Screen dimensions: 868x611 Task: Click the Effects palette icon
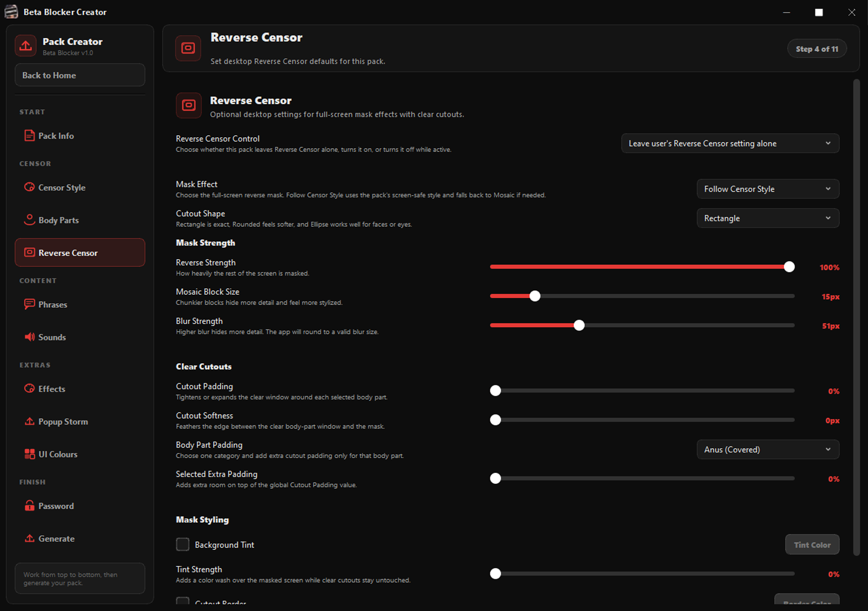(29, 389)
